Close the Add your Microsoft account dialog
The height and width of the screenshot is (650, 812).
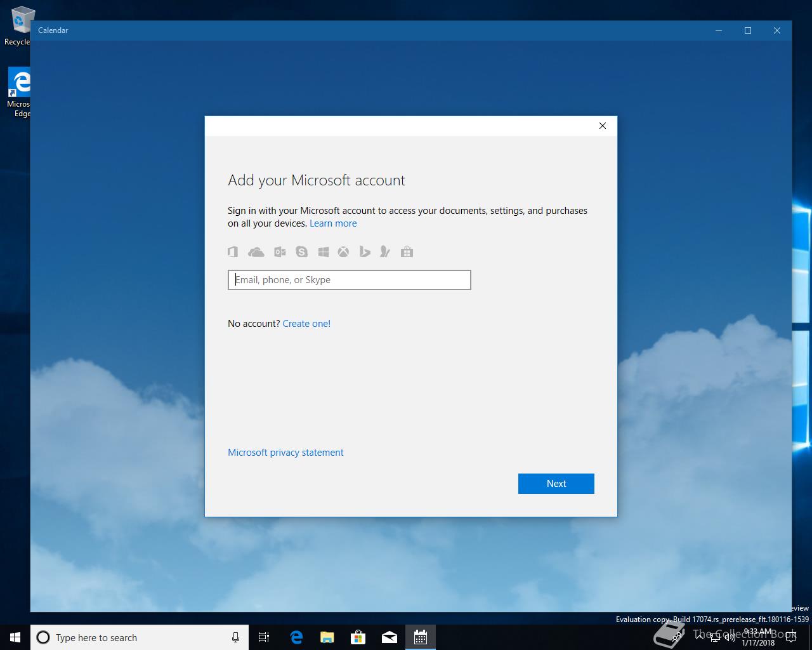pos(603,126)
